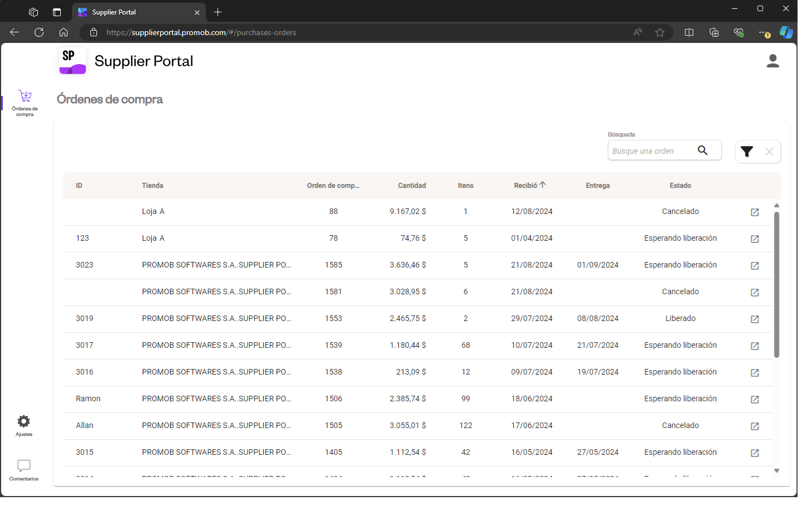Clear filters with the X icon

pos(769,152)
